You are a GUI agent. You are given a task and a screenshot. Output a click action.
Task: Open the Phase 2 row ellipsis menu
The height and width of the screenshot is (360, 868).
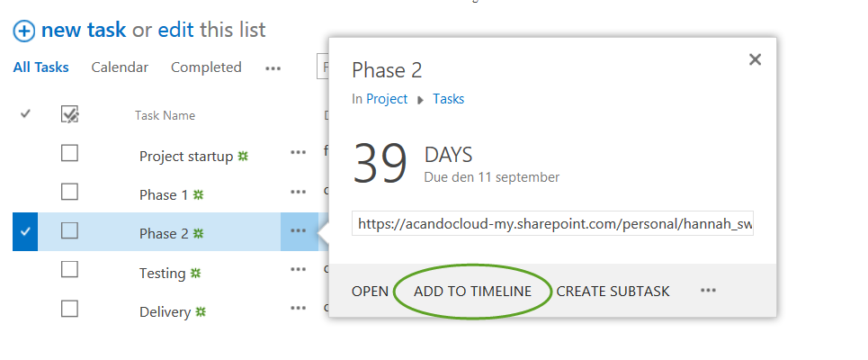coord(299,231)
